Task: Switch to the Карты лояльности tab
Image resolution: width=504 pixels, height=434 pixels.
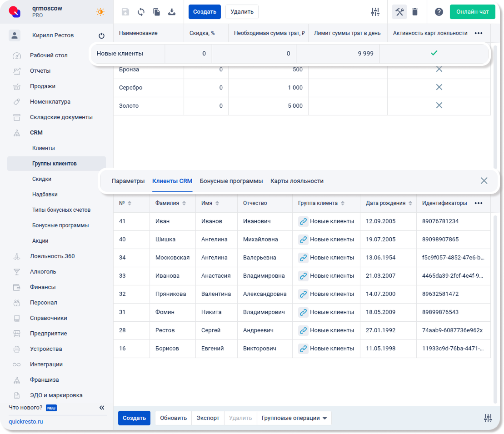Action: pos(297,181)
